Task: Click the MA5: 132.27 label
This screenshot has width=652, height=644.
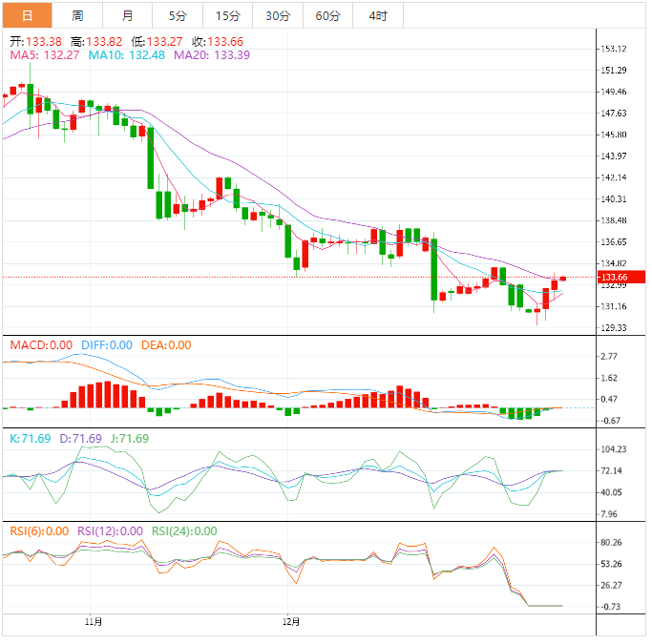Action: click(x=45, y=54)
